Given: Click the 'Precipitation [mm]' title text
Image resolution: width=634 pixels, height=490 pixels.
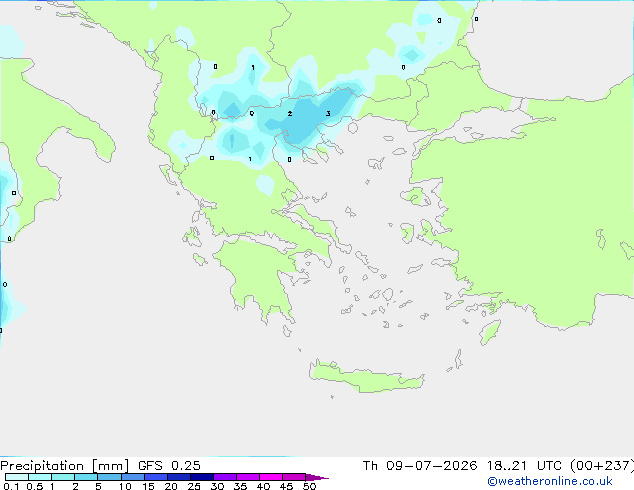Looking at the screenshot, I should 65,466.
